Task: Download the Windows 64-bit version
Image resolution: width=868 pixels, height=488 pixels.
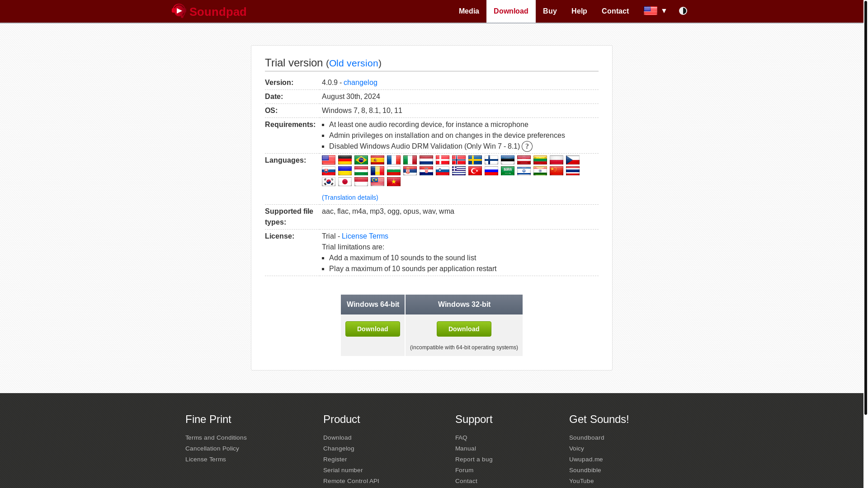Action: 373,329
